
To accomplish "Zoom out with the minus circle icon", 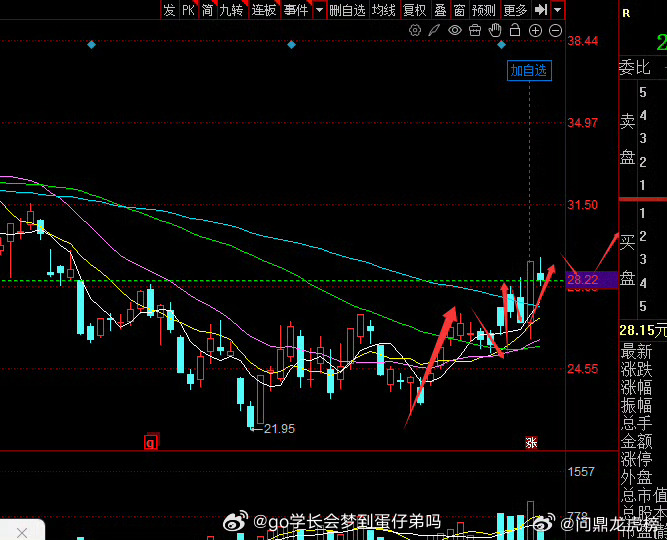I will coord(556,31).
